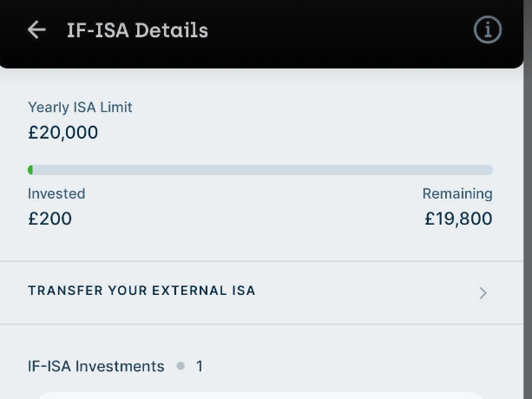The width and height of the screenshot is (532, 399).
Task: Click the green invested progress indicator
Action: click(x=31, y=170)
